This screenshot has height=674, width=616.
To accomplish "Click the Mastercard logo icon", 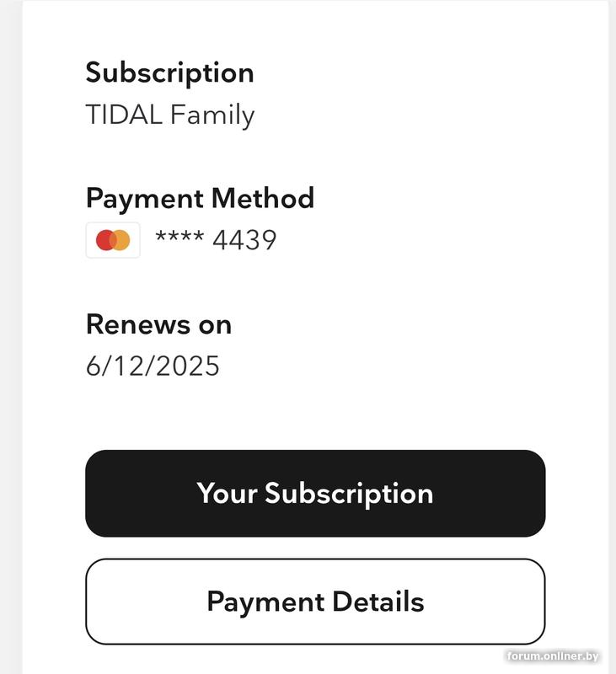I will 113,240.
